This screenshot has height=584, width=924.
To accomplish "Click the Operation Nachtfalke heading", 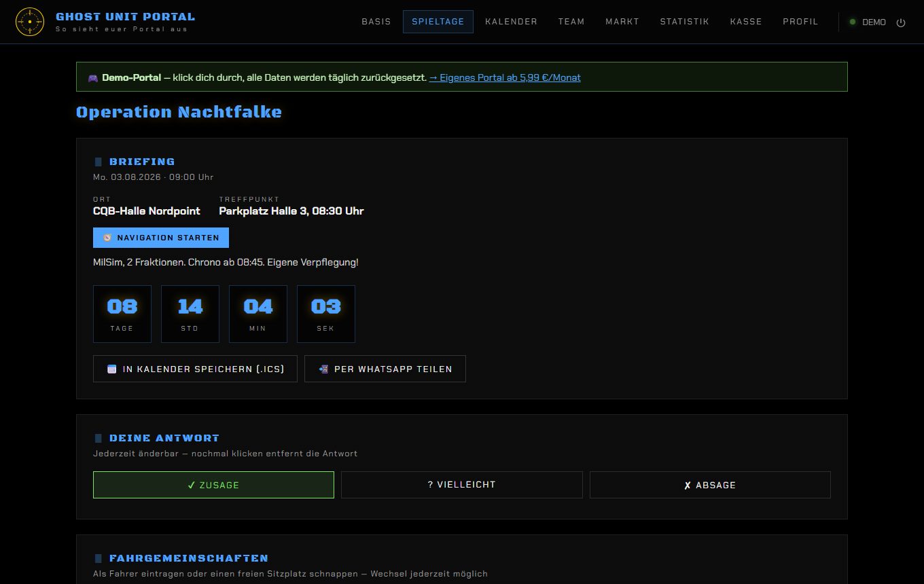I will [179, 112].
